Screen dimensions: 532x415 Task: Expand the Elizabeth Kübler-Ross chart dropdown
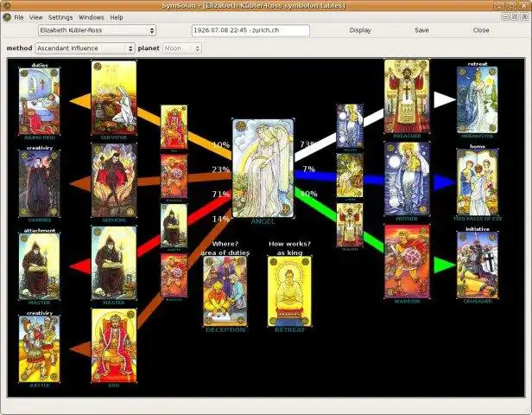point(97,30)
